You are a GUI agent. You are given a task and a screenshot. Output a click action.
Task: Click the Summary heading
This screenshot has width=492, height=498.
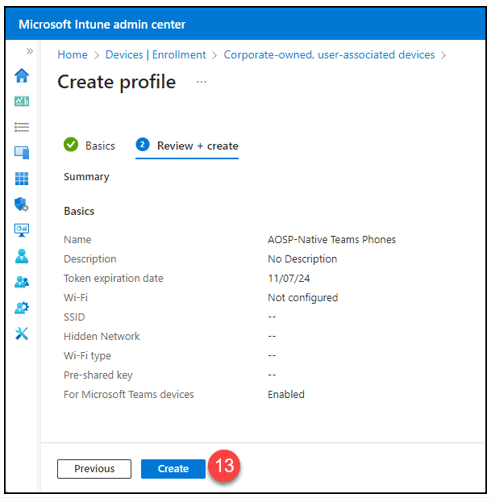(86, 177)
